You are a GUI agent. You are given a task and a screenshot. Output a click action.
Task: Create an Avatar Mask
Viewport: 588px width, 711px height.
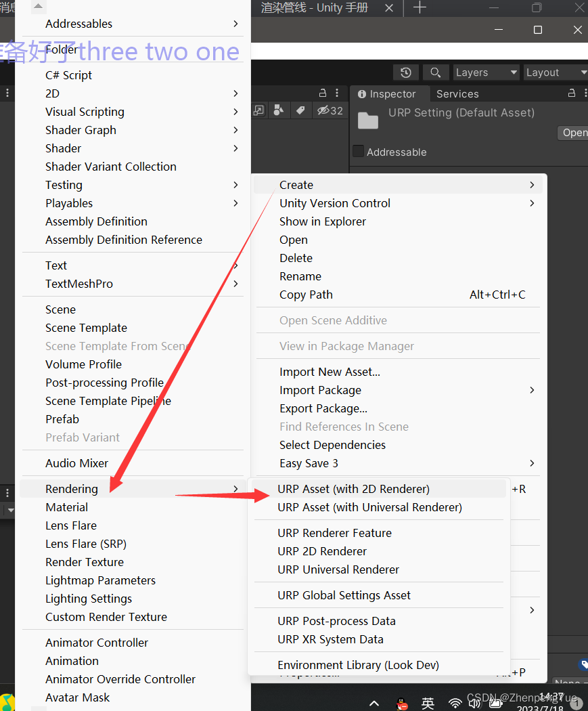pyautogui.click(x=133, y=697)
